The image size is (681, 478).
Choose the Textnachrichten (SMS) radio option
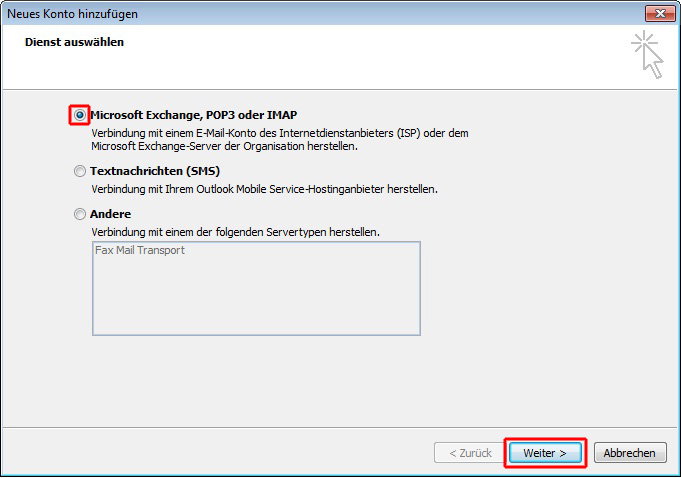(x=79, y=171)
